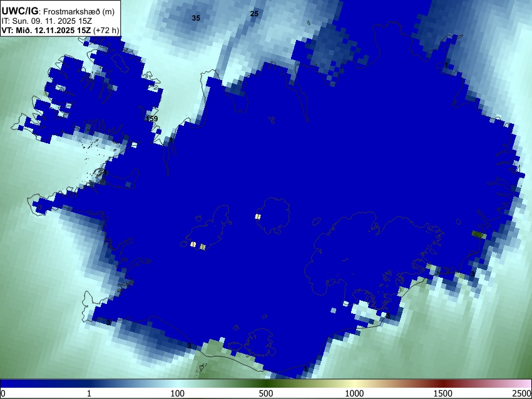
Task: Click the '1500' tick label on the color scale
Action: (443, 393)
